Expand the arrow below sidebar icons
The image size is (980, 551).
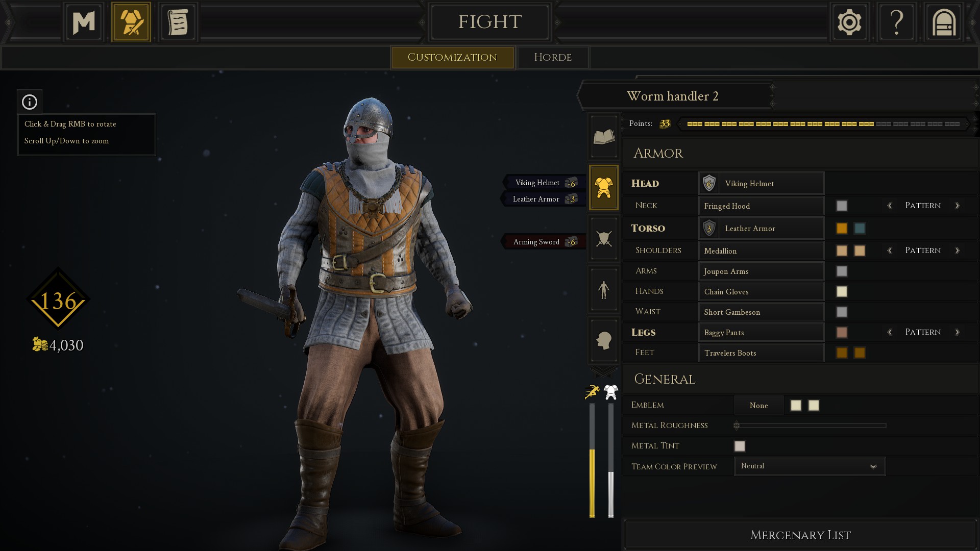tap(604, 371)
